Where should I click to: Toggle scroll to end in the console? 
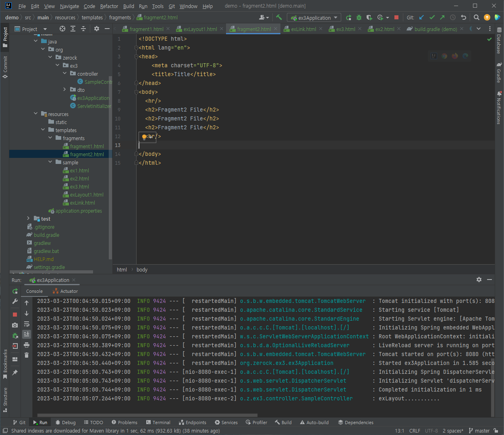tap(27, 334)
